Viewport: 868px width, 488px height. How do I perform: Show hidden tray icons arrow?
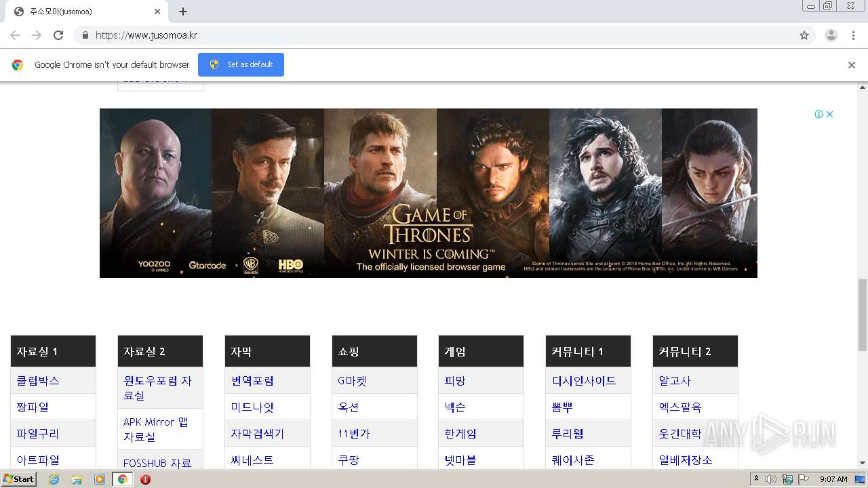tap(756, 479)
